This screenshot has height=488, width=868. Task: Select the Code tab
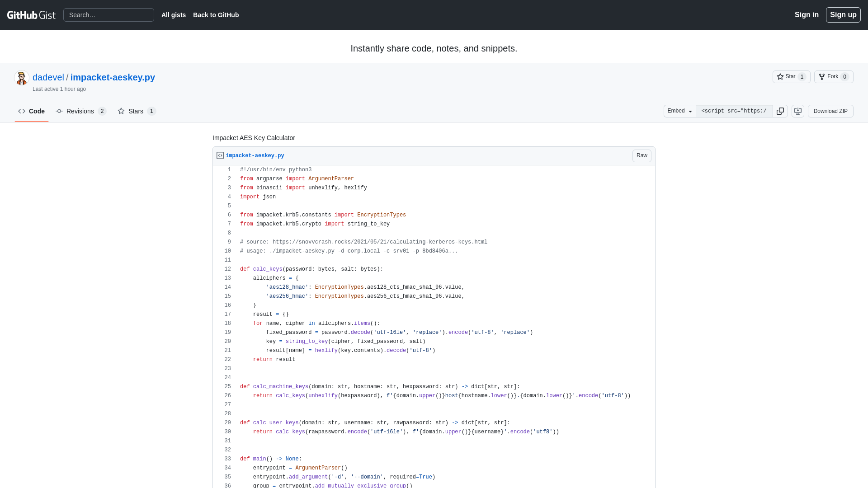[x=32, y=111]
